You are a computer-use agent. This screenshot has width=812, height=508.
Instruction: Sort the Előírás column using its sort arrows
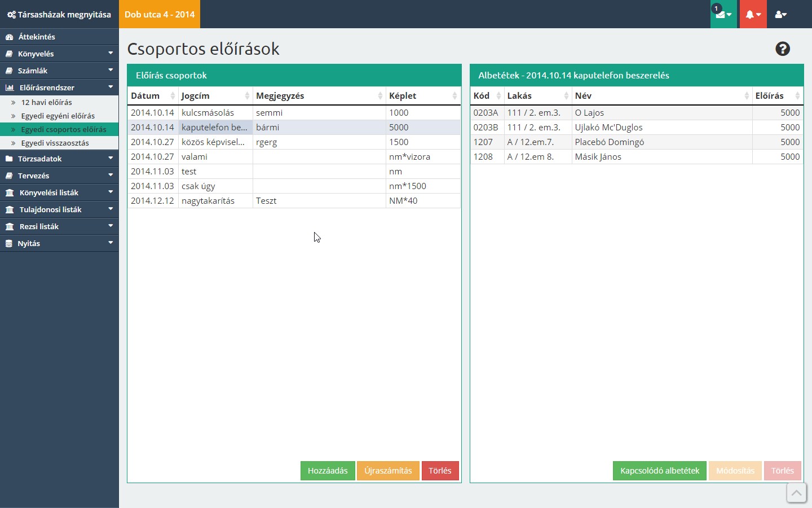pos(797,96)
